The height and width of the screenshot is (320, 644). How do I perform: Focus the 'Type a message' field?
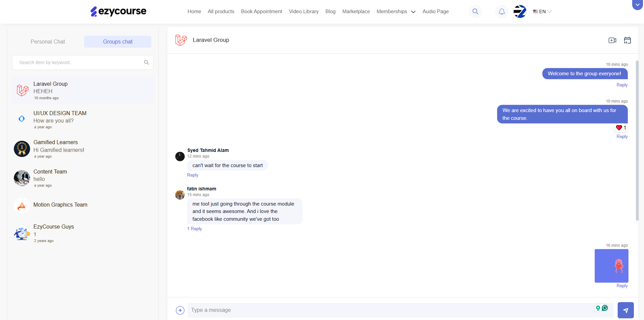[401, 310]
